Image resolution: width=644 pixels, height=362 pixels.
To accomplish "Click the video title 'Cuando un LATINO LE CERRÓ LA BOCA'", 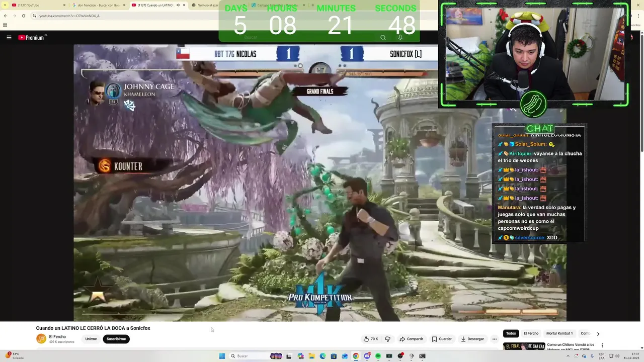I will click(93, 328).
